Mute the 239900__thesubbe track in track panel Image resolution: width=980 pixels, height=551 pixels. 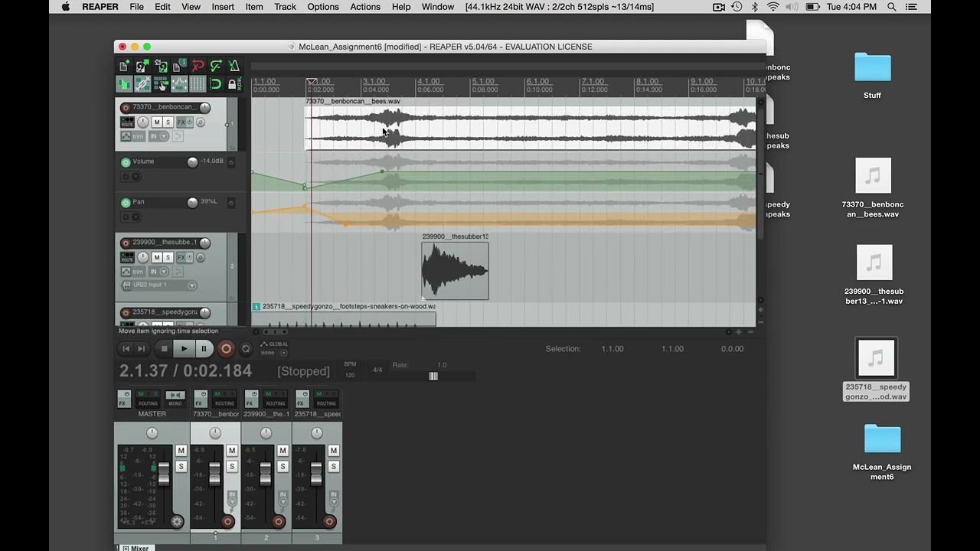click(157, 258)
